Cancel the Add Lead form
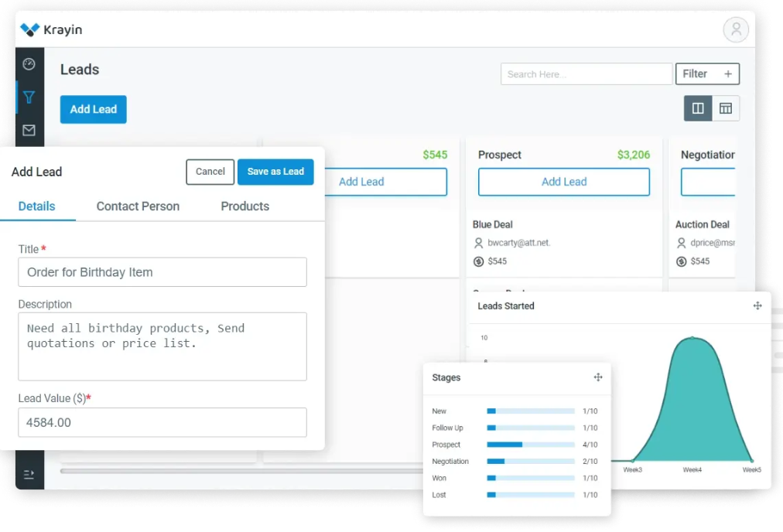783x532 pixels. pyautogui.click(x=210, y=172)
